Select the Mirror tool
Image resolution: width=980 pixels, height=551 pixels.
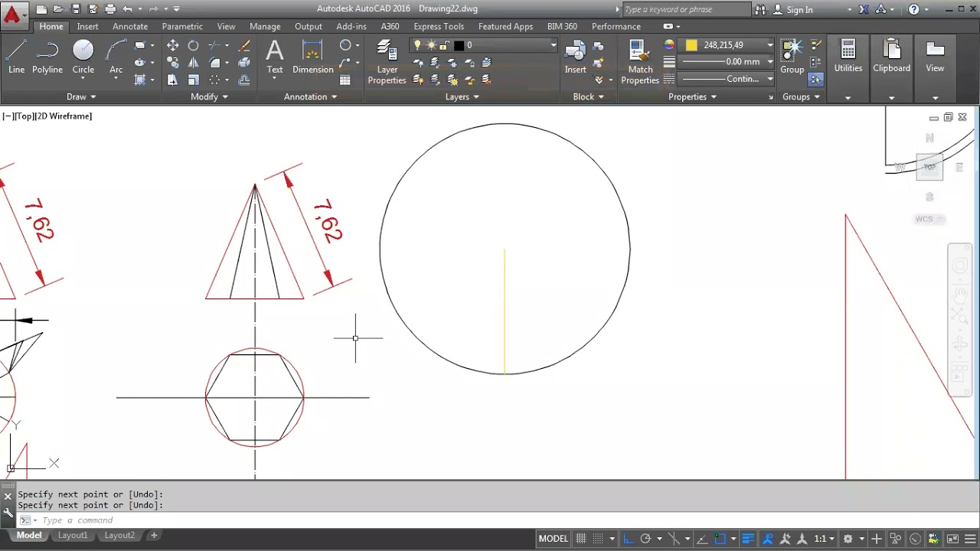(193, 63)
